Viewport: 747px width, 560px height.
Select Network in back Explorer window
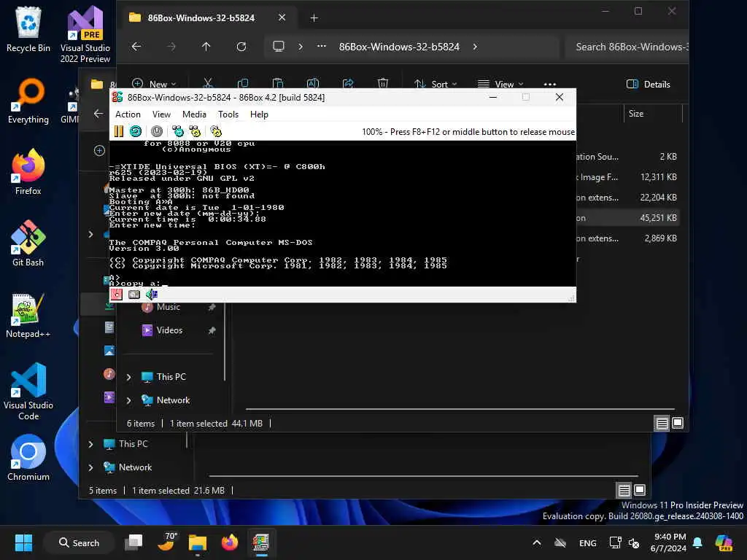pos(135,467)
